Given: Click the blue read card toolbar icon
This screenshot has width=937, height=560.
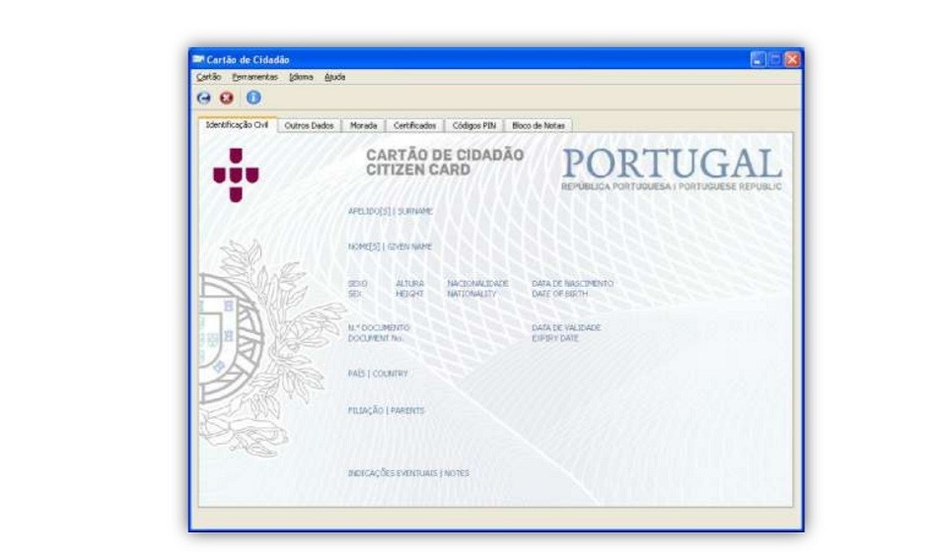Looking at the screenshot, I should pos(204,98).
